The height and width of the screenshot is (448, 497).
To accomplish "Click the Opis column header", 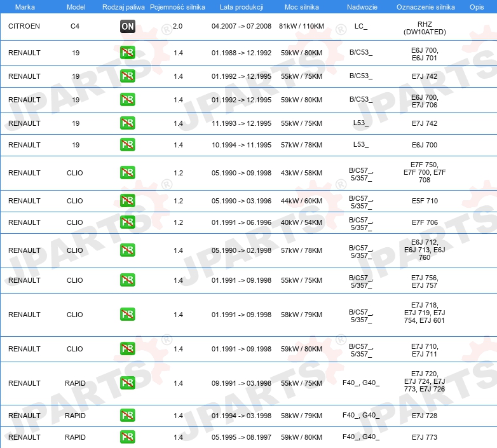I will (477, 7).
